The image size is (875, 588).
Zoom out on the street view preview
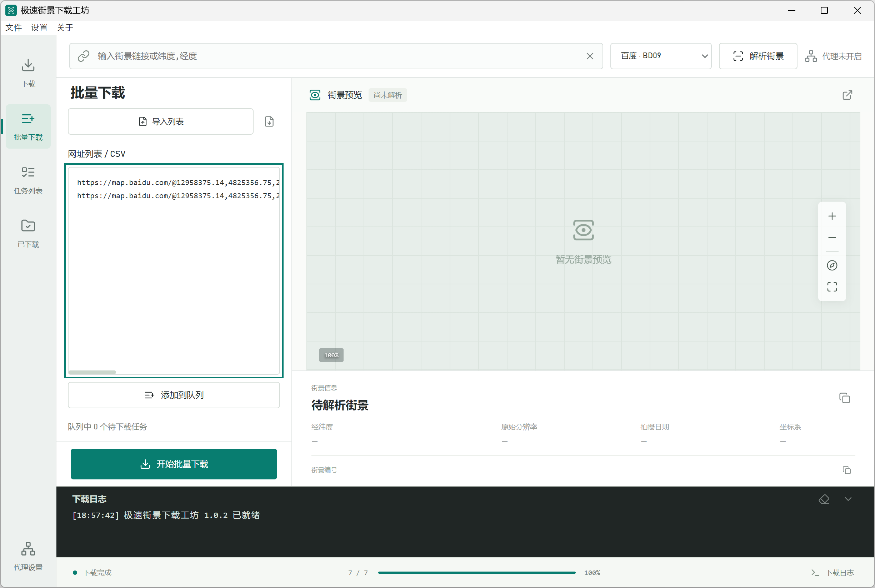(x=832, y=237)
